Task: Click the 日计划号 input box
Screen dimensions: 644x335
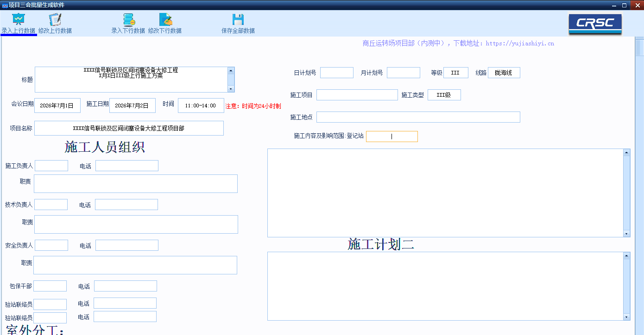Action: click(x=337, y=73)
